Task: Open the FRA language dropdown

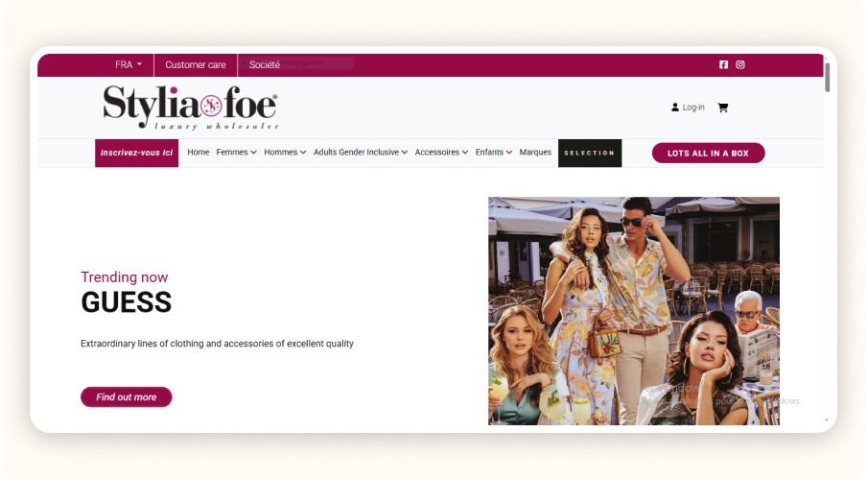Action: [x=129, y=65]
